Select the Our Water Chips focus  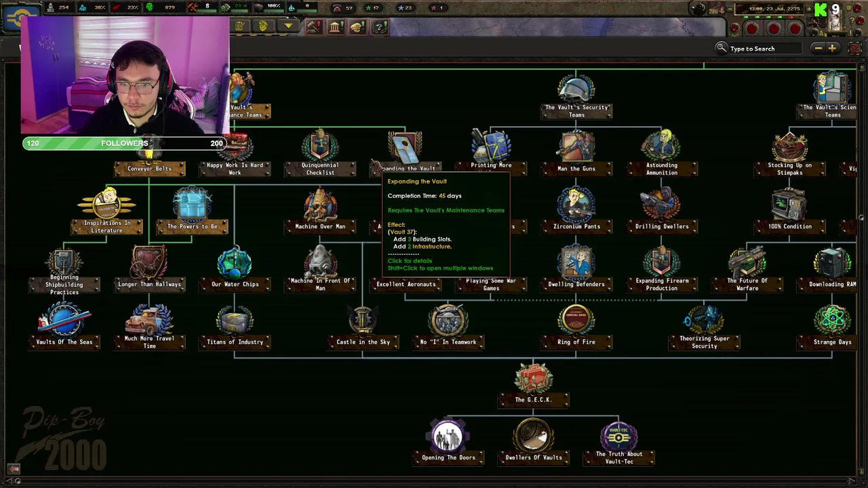pyautogui.click(x=235, y=269)
